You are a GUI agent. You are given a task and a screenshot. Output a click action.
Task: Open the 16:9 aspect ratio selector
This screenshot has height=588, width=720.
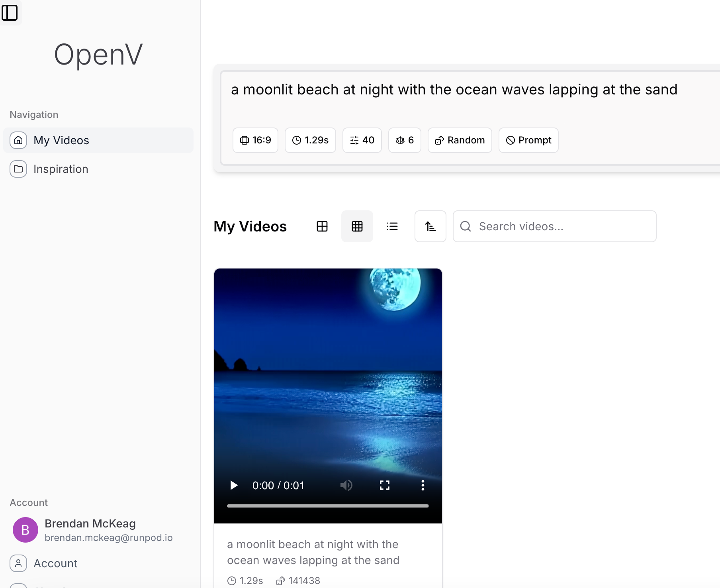(255, 140)
